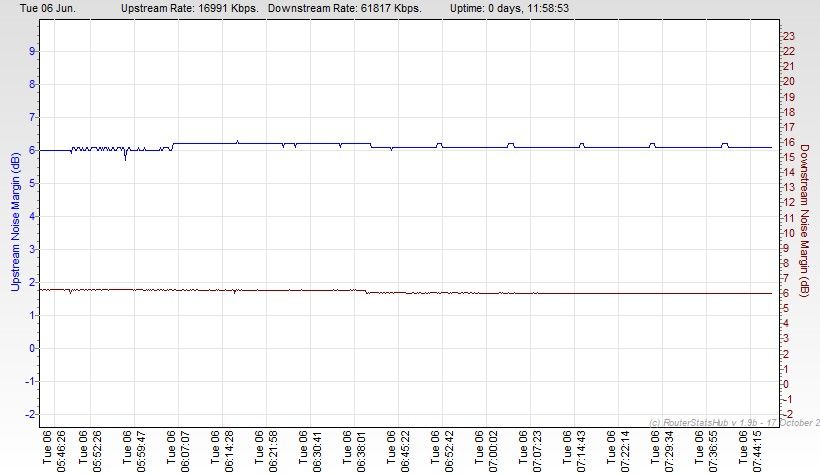
Task: Click the 'Tue 06 Jun.' date text
Action: 48,8
